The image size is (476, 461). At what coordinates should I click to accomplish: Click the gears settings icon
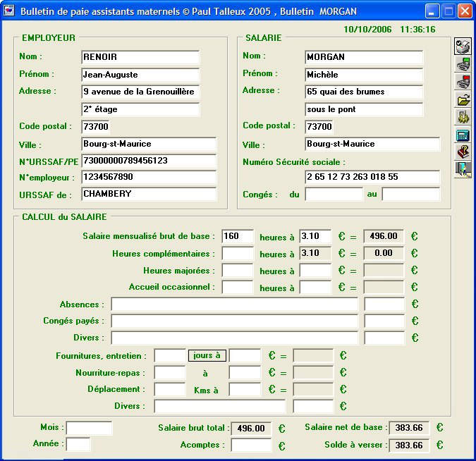coord(463,116)
